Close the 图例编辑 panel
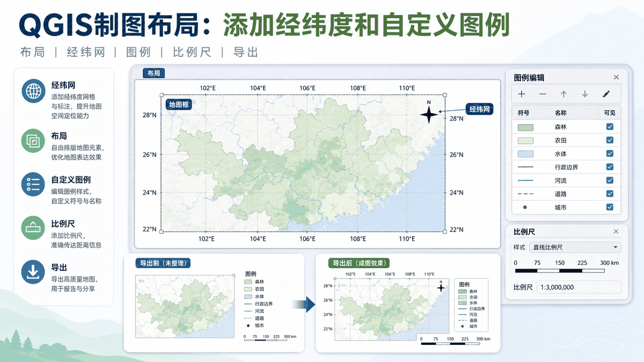 616,77
